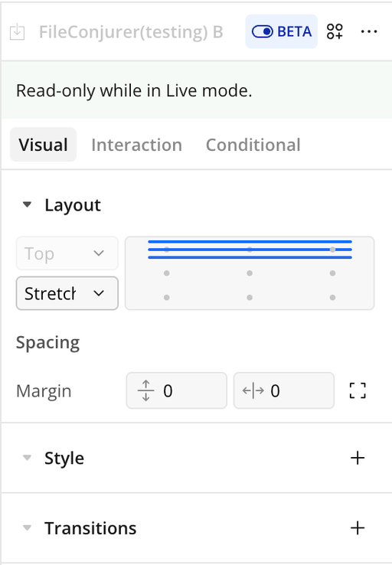
Task: Select middle-center alignment dot in grid
Action: (250, 273)
